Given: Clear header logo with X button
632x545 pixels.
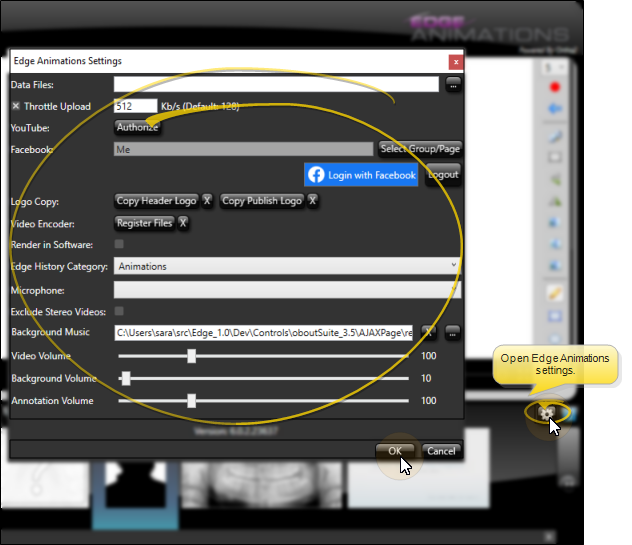Looking at the screenshot, I should pyautogui.click(x=207, y=201).
